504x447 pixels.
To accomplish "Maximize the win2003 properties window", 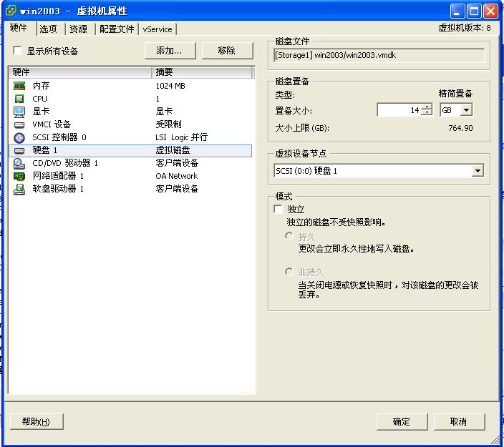I will [x=474, y=11].
